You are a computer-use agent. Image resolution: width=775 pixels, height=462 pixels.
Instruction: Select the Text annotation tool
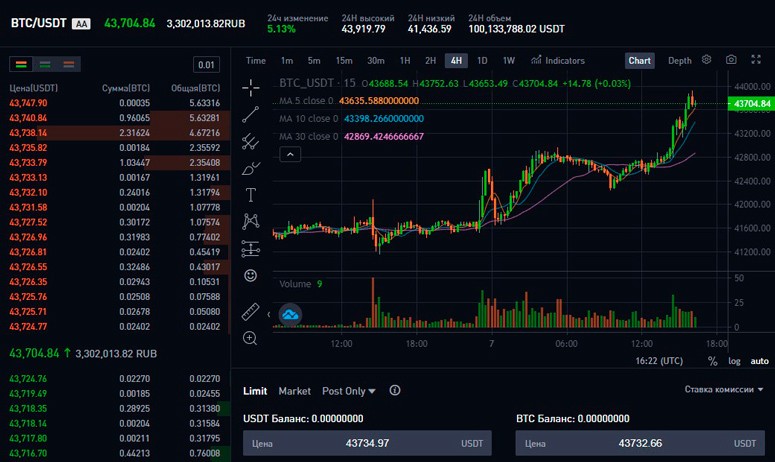pos(251,195)
